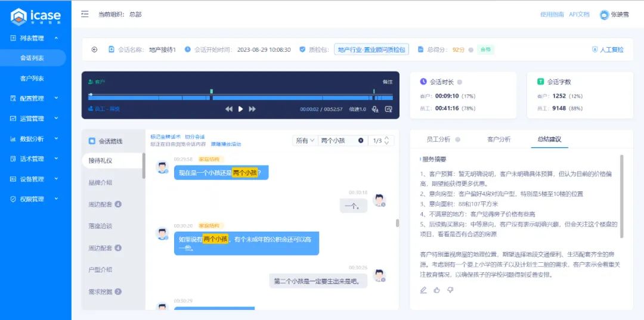Click the back arrow beside 会话名称

[94, 49]
